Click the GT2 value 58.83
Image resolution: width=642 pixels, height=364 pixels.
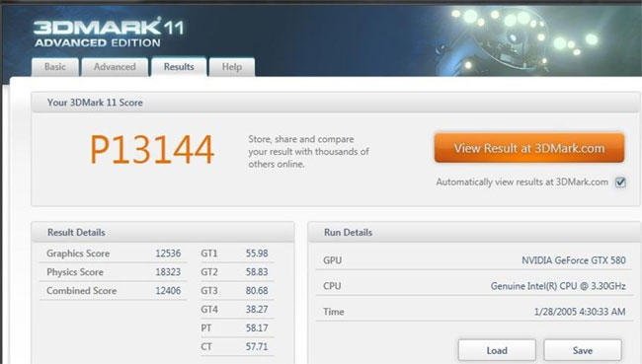[x=257, y=272]
